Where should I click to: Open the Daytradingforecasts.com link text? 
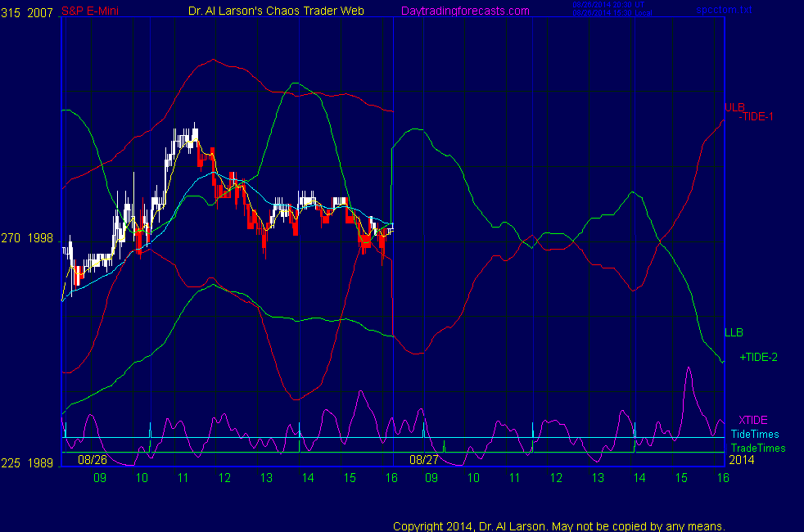click(x=465, y=11)
